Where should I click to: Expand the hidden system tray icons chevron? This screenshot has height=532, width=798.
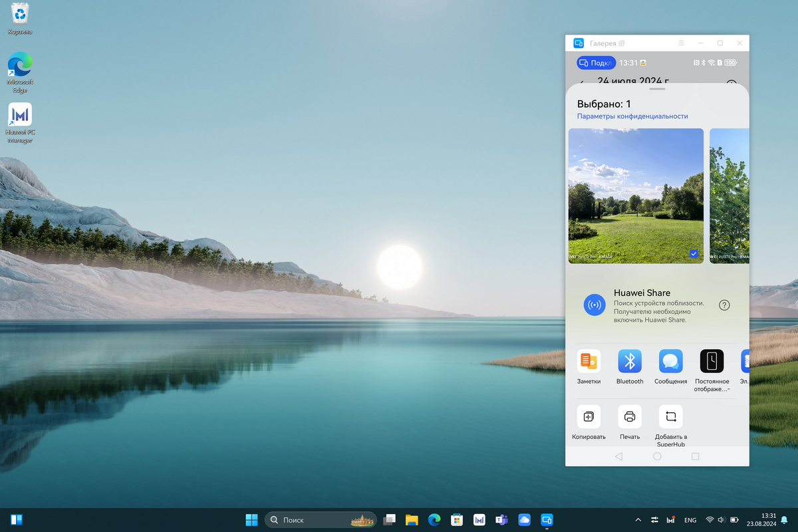point(638,519)
